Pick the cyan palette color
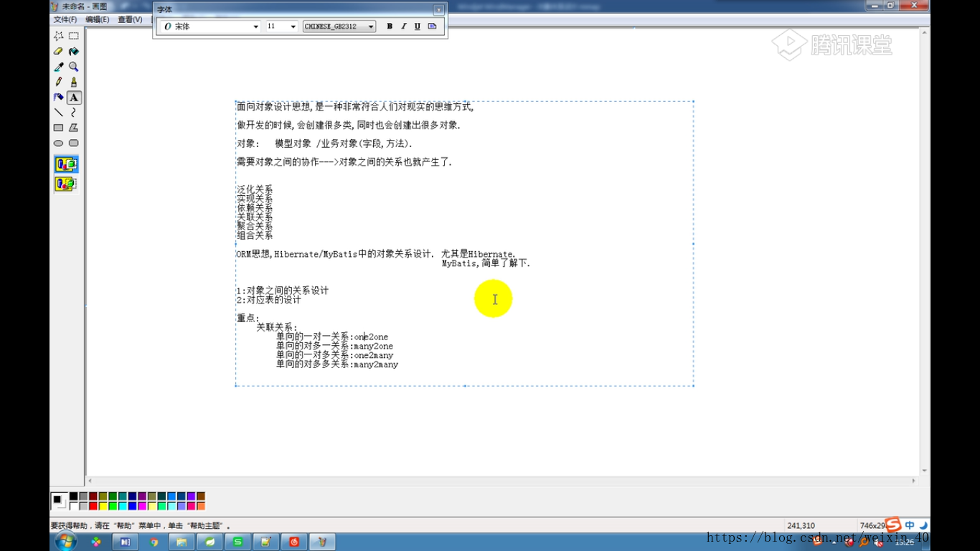 (122, 507)
